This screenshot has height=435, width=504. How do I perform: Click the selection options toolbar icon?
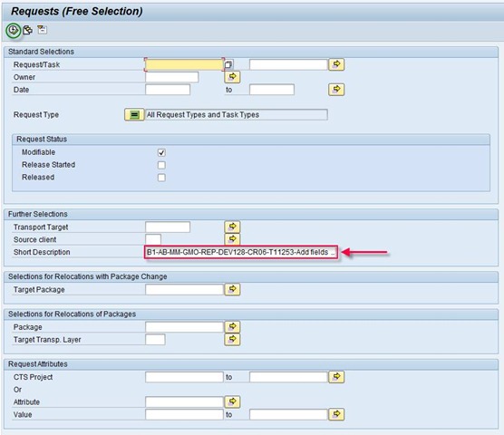point(42,30)
